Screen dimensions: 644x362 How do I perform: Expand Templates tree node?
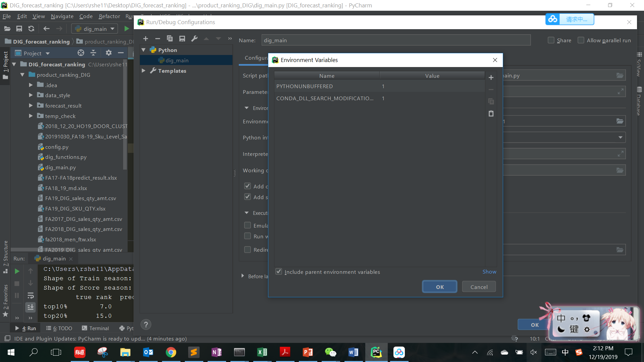[144, 71]
